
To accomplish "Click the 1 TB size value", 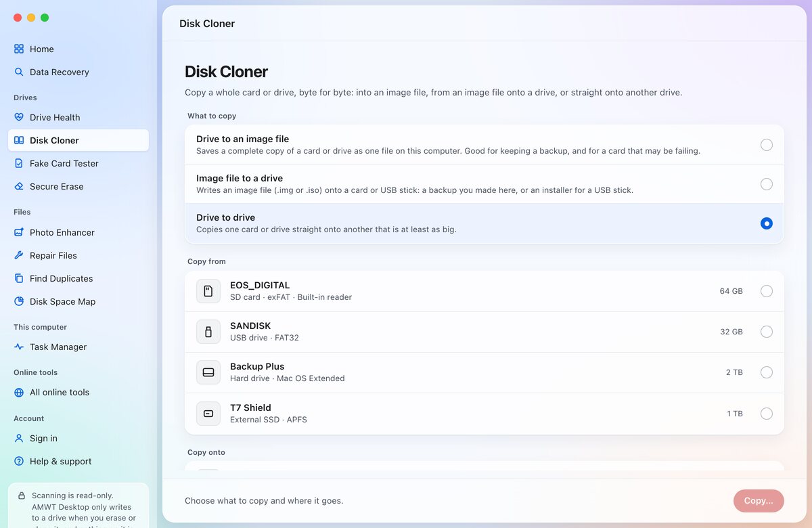I will pos(734,414).
